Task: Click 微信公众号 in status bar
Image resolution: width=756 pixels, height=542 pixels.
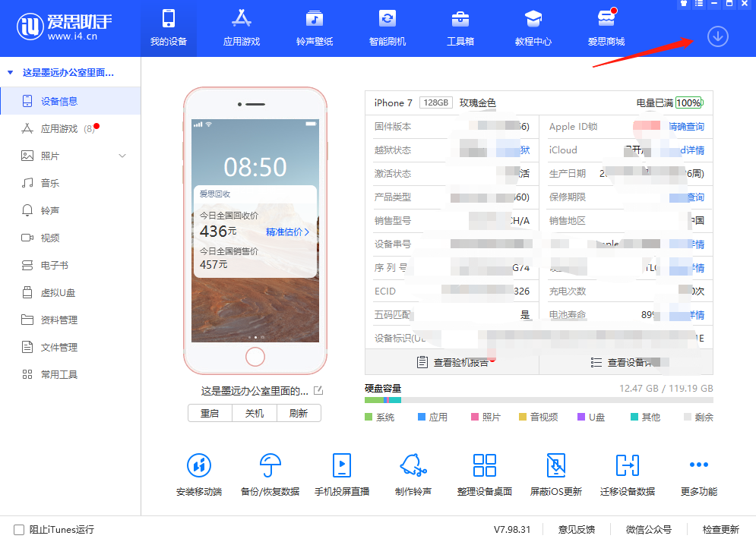Action: tap(648, 529)
